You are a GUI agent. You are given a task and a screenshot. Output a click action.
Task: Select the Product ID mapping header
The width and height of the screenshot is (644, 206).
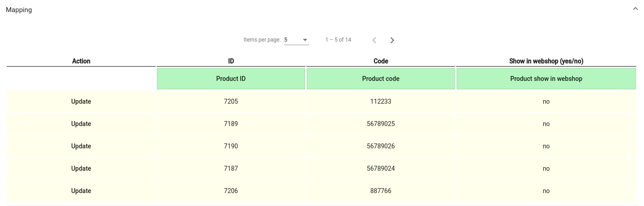(231, 79)
